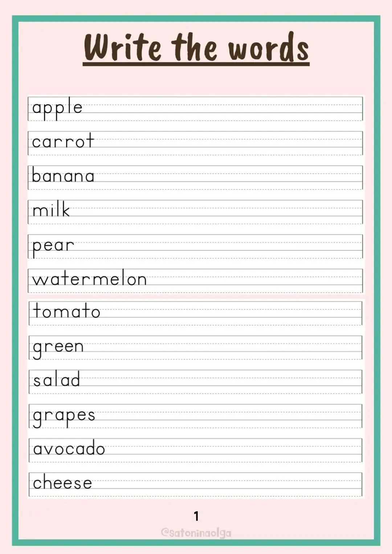
Task: Click the word 'milk'
Action: [51, 209]
